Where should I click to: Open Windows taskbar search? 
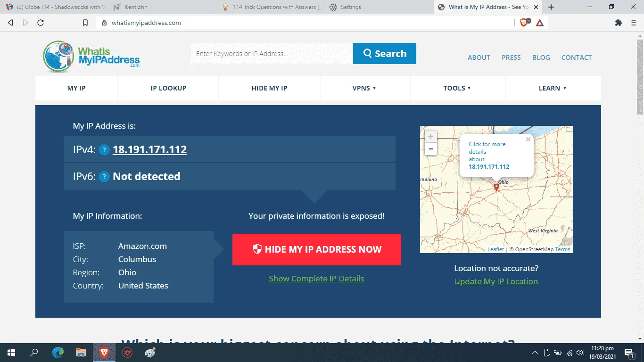[x=34, y=353]
